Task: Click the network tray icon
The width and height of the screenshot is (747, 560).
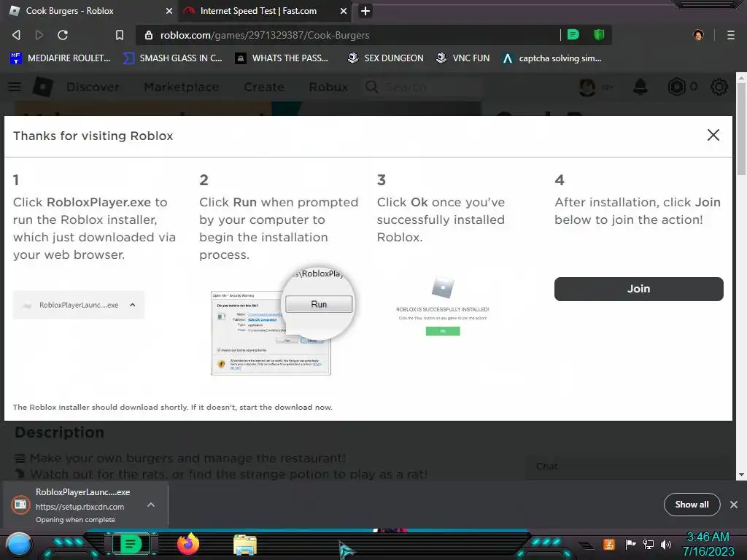Action: point(649,544)
